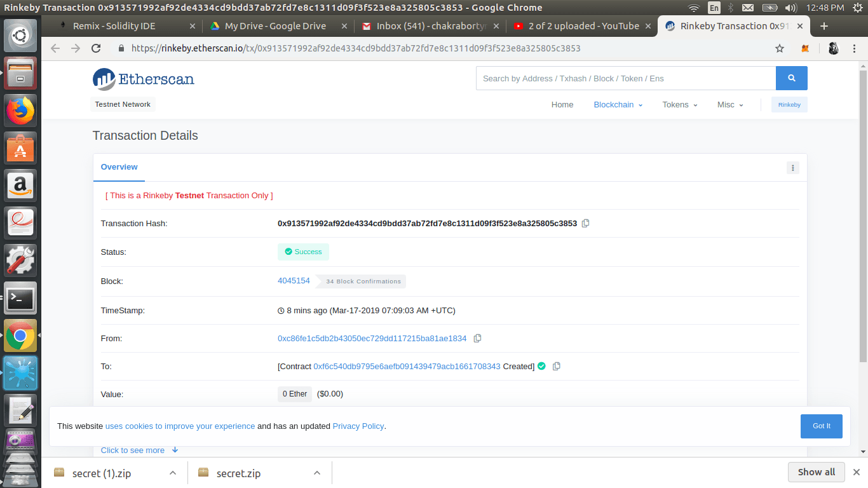Switch to the My Drive - Google Drive tab

coord(276,26)
